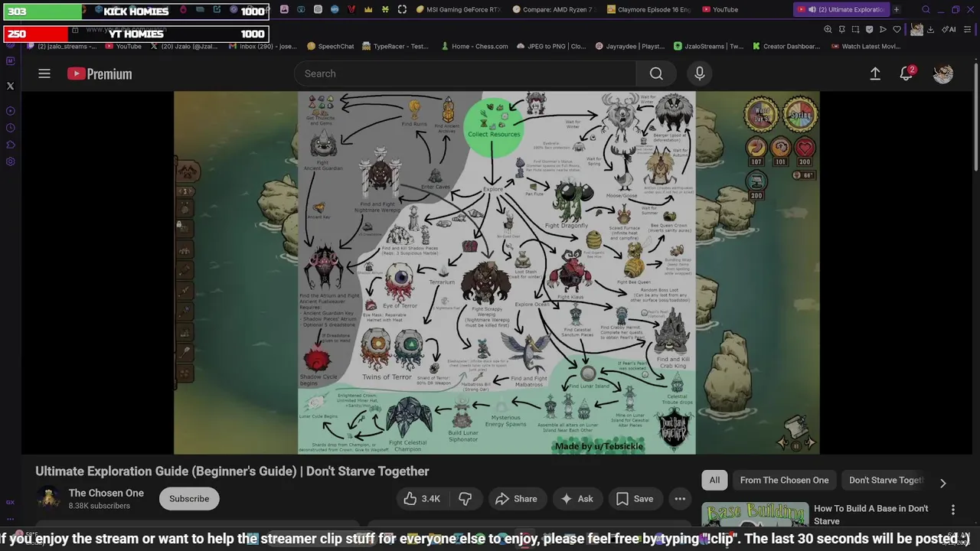Open Watch Latest Movies bookmark
This screenshot has width=980, height=551.
(x=865, y=46)
